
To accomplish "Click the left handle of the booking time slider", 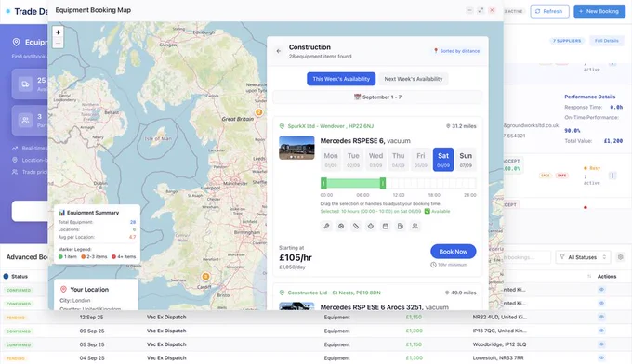I will click(x=323, y=184).
